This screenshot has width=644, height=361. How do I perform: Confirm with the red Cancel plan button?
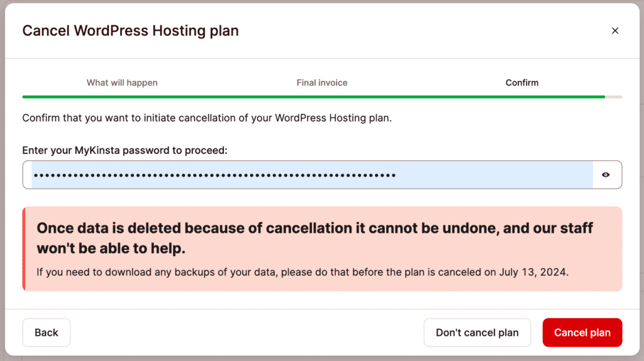[582, 332]
